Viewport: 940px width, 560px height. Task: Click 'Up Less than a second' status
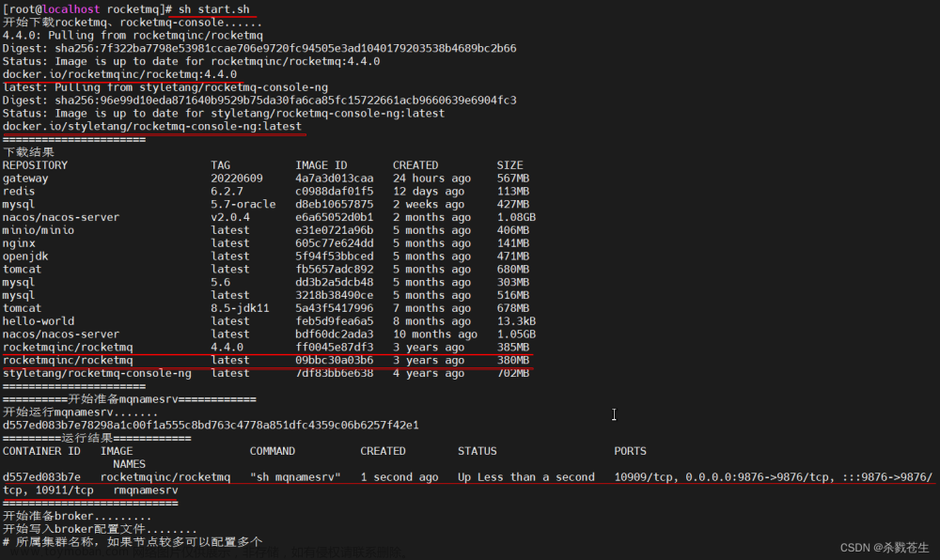coord(525,477)
